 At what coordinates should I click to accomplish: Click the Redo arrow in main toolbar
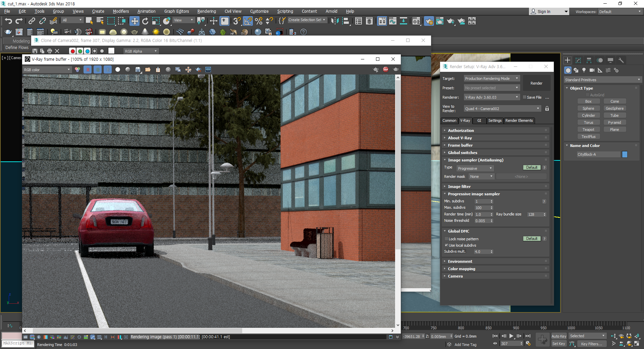tap(19, 21)
